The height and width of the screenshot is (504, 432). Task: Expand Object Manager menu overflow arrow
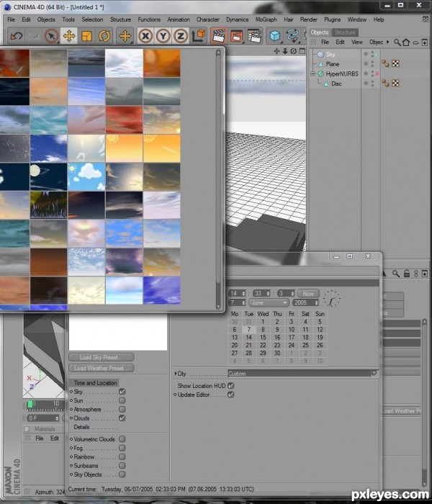coord(387,42)
